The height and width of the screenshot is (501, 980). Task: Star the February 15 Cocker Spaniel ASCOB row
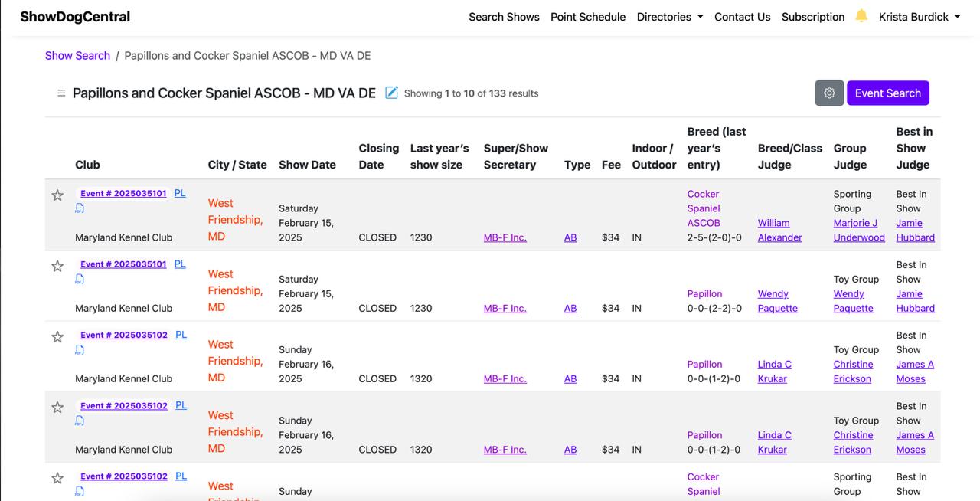coord(57,195)
